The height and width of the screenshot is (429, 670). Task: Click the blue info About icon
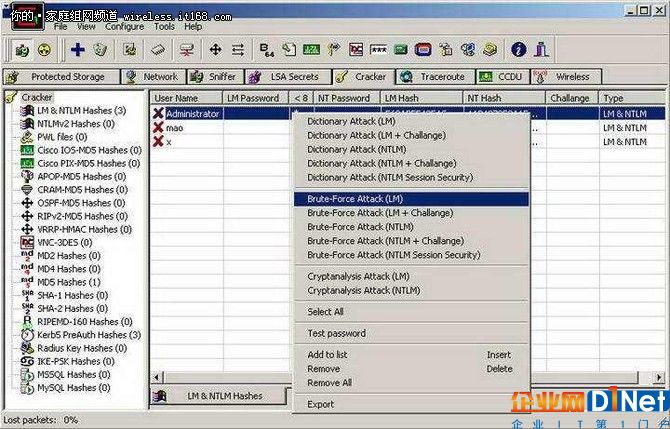pos(518,50)
